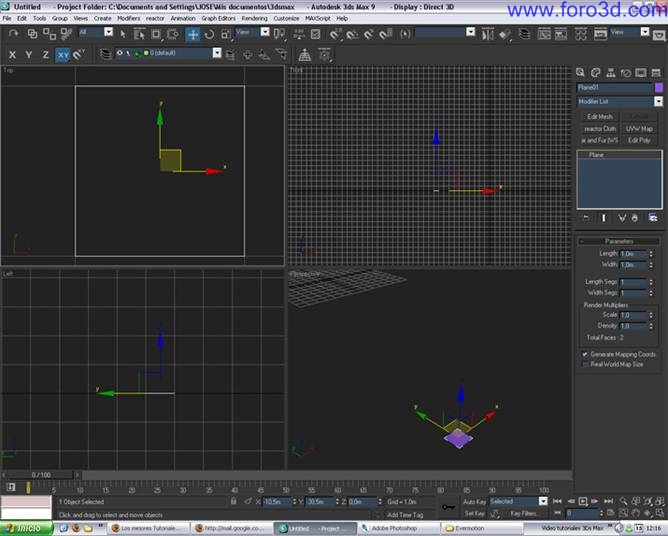Toggle the Percent Snap icon
The width and height of the screenshot is (668, 536).
click(369, 34)
